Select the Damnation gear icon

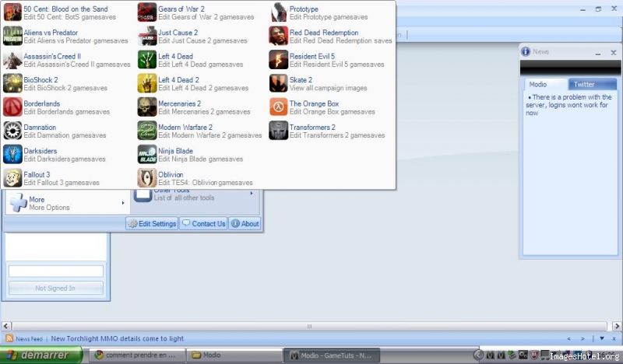click(12, 131)
